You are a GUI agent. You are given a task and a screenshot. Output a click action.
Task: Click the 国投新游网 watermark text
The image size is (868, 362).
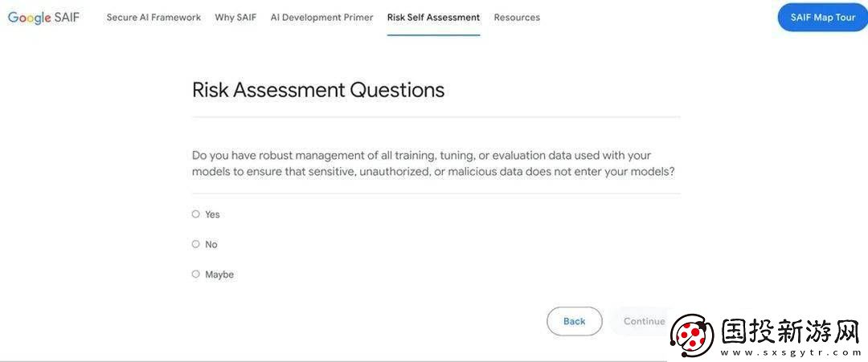coord(791,331)
